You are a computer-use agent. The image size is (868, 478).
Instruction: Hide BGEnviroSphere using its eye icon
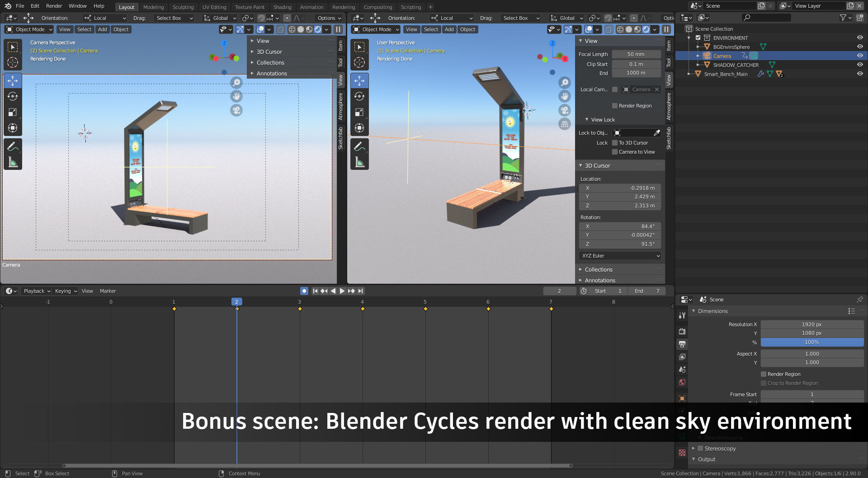coord(860,47)
